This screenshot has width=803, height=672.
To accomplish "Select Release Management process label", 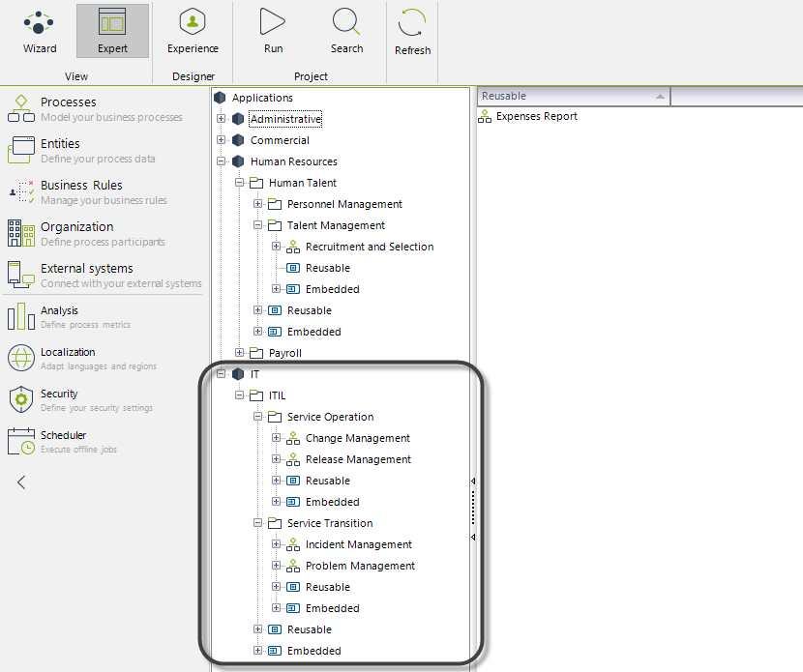I will pos(358,459).
